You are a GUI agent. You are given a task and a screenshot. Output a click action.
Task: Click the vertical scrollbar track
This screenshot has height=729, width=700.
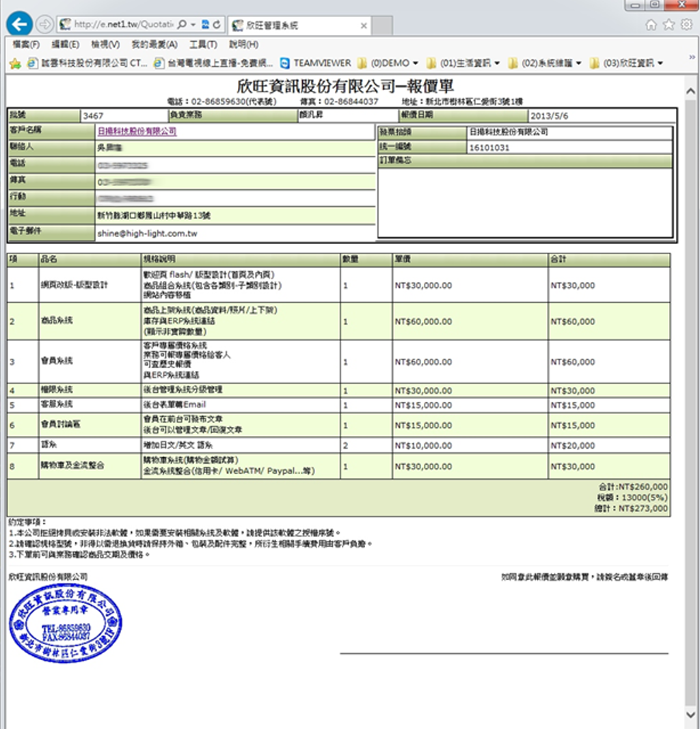[x=690, y=402]
